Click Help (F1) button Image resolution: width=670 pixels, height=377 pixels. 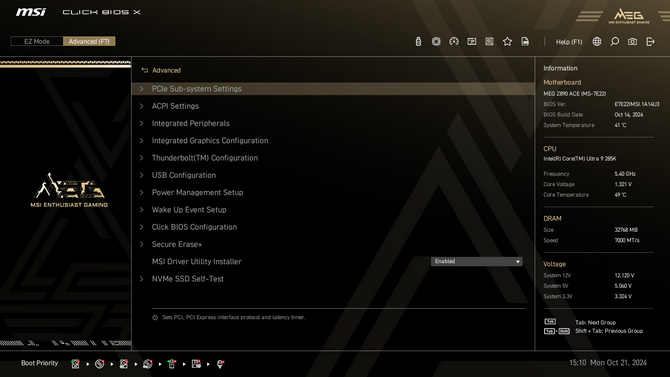click(569, 42)
